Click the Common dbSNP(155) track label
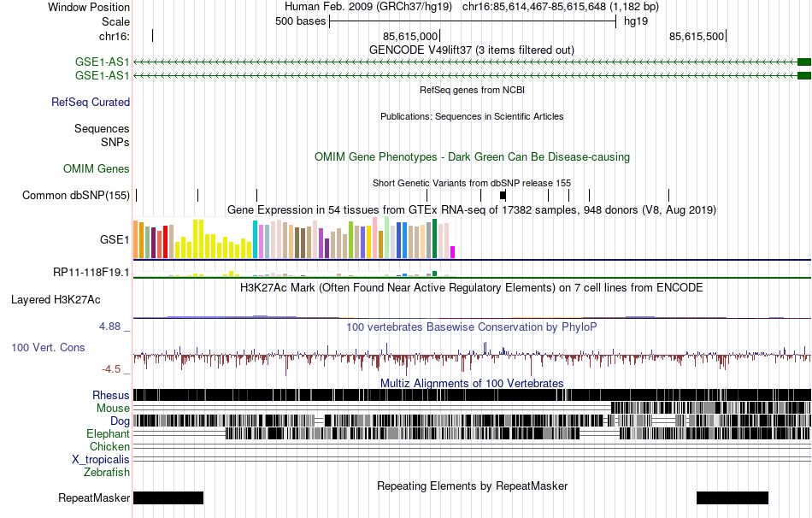The width and height of the screenshot is (812, 518). [x=75, y=195]
